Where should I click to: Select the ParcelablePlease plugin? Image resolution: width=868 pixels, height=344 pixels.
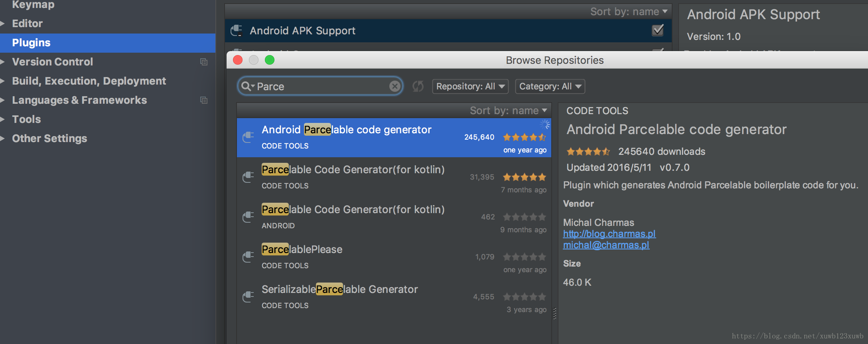(394, 257)
